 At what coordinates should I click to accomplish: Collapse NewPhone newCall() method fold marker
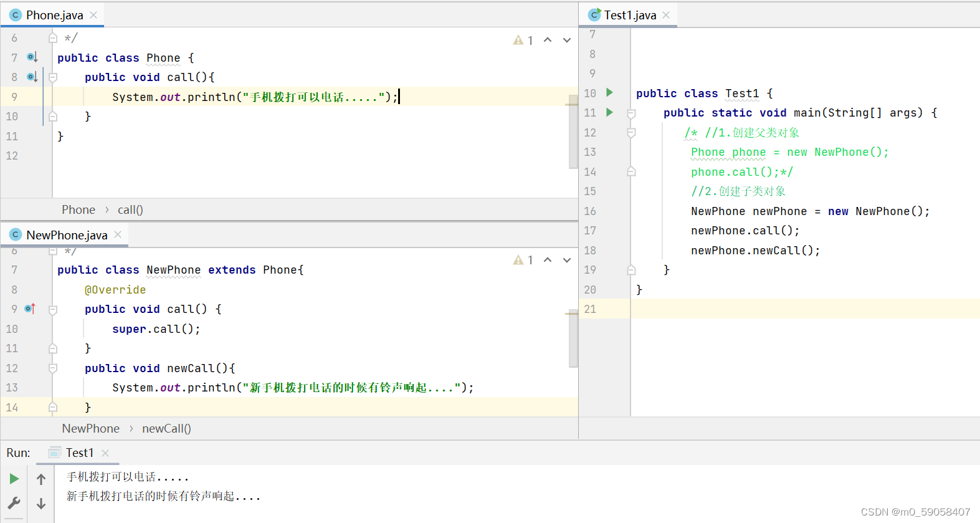(x=53, y=368)
